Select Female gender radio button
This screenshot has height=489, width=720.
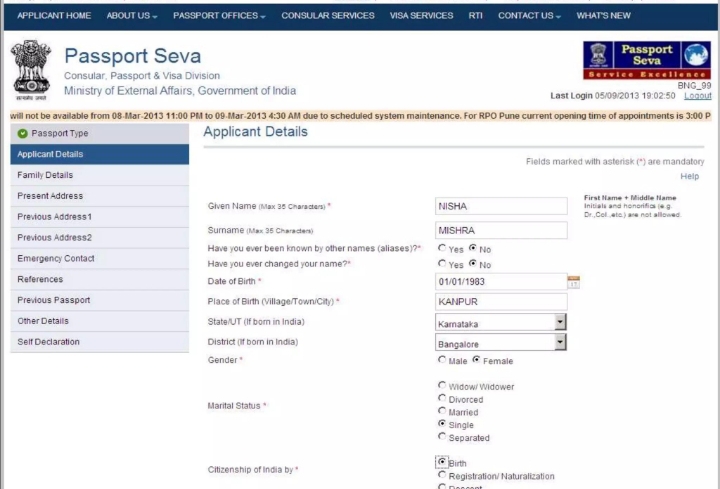(477, 360)
